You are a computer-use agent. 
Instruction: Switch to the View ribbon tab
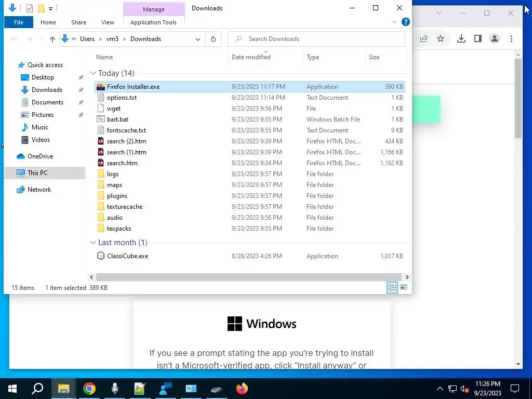[108, 22]
